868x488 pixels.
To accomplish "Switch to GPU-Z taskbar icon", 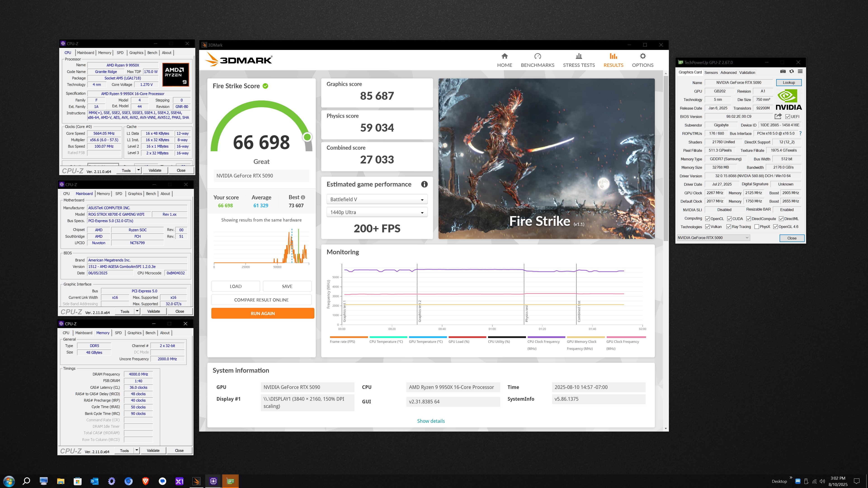I will 231,481.
